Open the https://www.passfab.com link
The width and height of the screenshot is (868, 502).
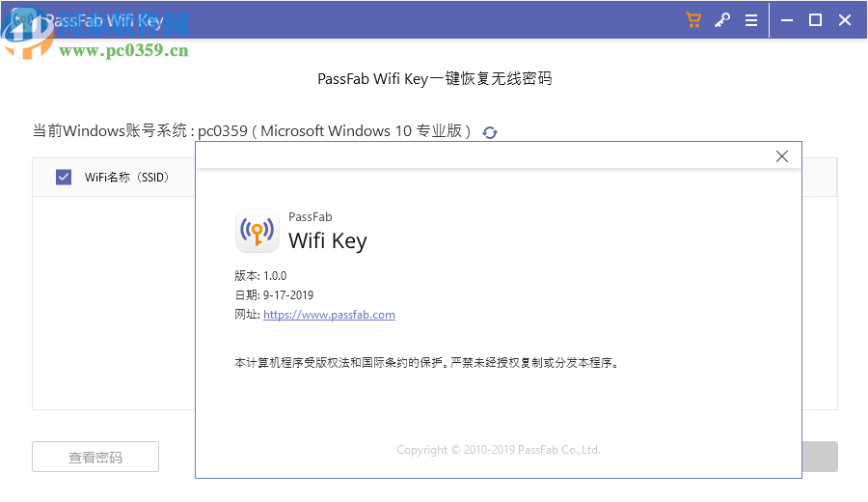(330, 315)
